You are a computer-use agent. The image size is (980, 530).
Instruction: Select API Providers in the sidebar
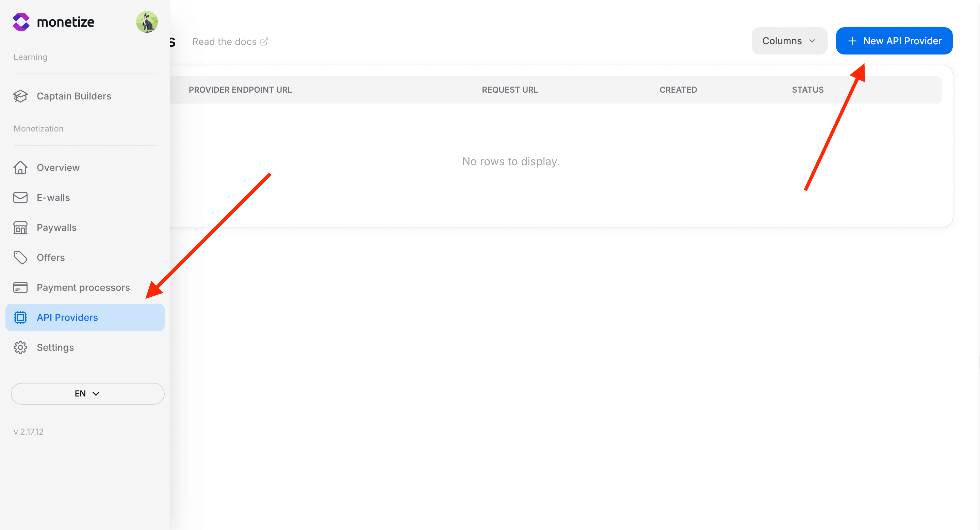click(67, 317)
